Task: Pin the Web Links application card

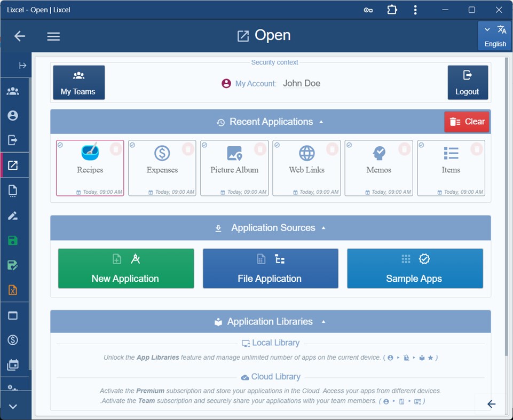Action: coord(333,149)
